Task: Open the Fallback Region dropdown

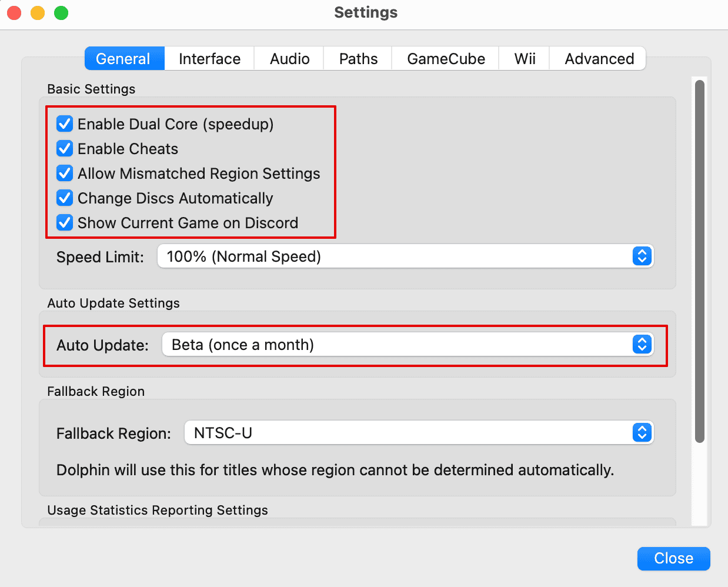Action: point(419,433)
